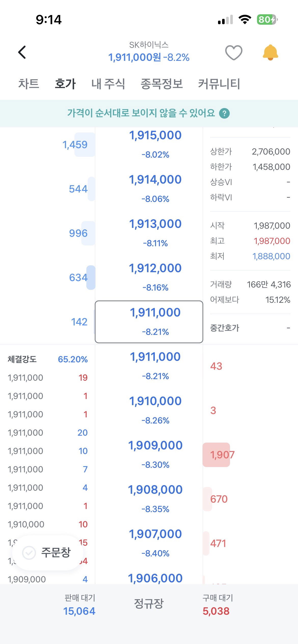298x644 pixels.
Task: Switch to the 종목정보 tab
Action: [162, 84]
